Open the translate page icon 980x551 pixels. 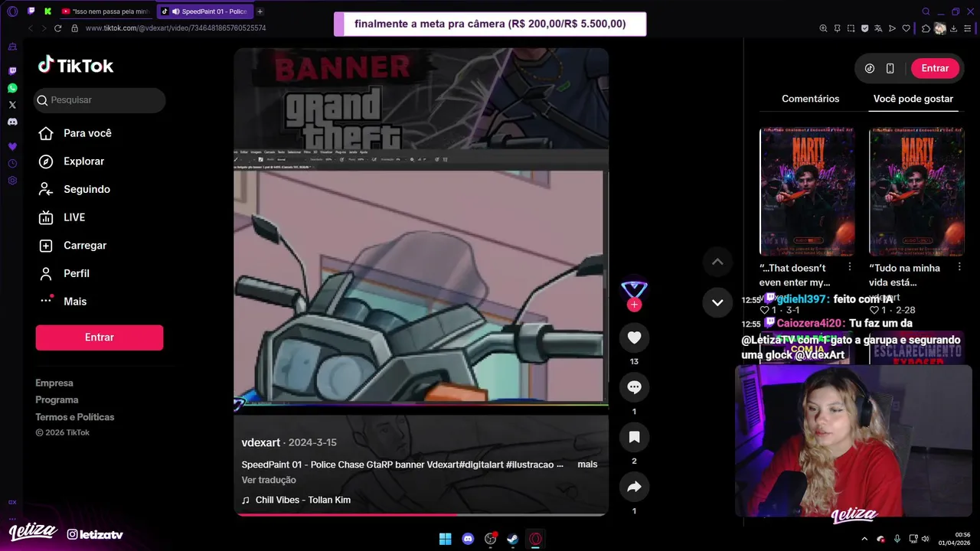coord(878,28)
